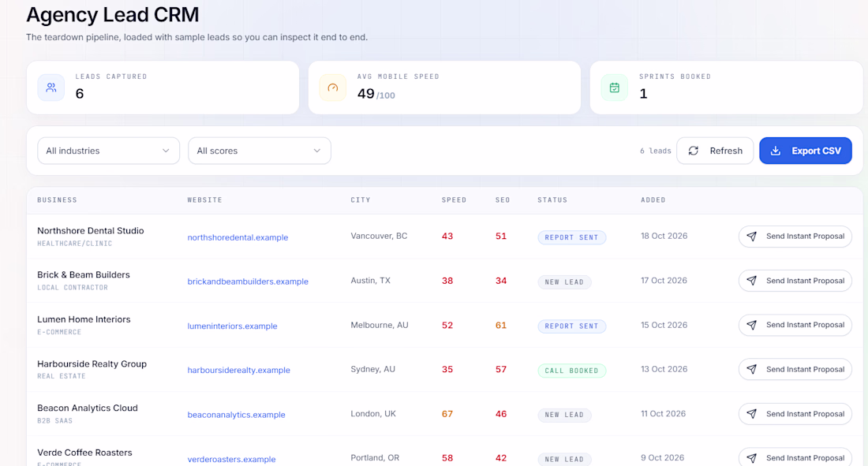Send Instant Proposal to Beacon Analytics Cloud

tap(795, 413)
